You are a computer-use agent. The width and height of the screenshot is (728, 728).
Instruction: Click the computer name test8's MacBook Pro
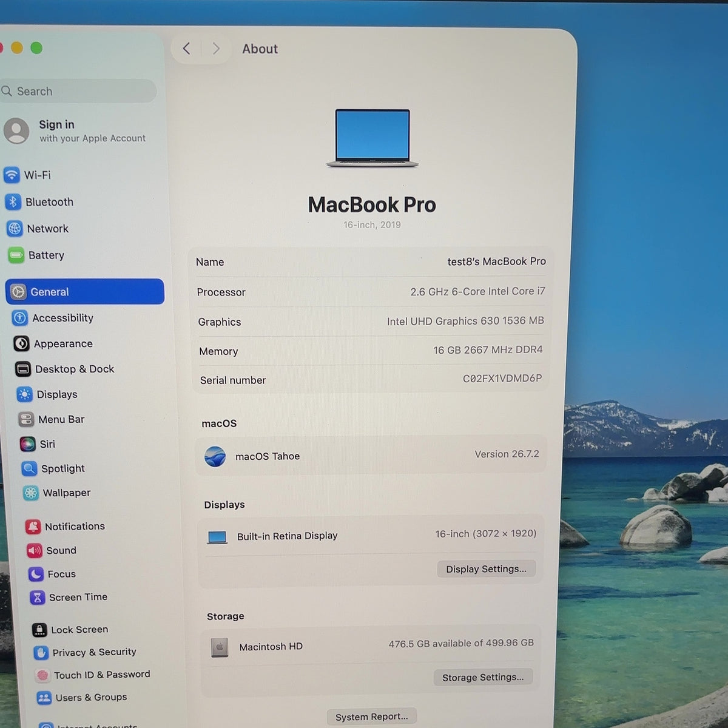(x=497, y=261)
